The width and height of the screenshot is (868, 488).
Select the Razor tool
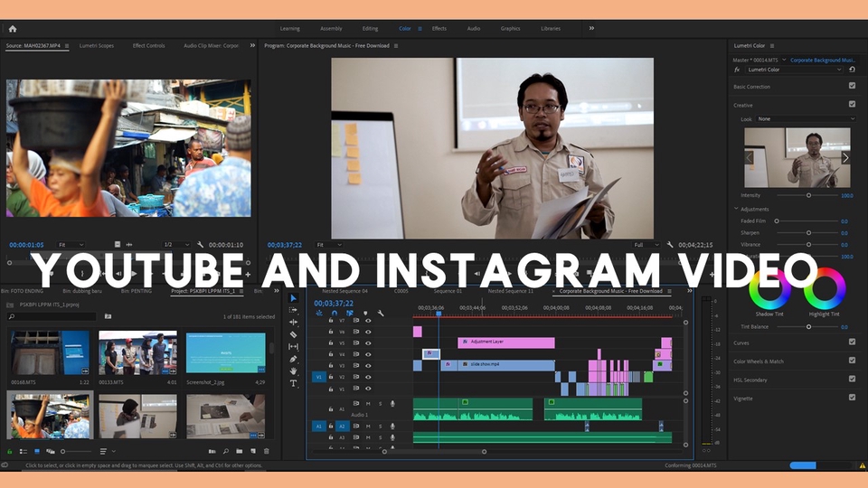tap(293, 334)
